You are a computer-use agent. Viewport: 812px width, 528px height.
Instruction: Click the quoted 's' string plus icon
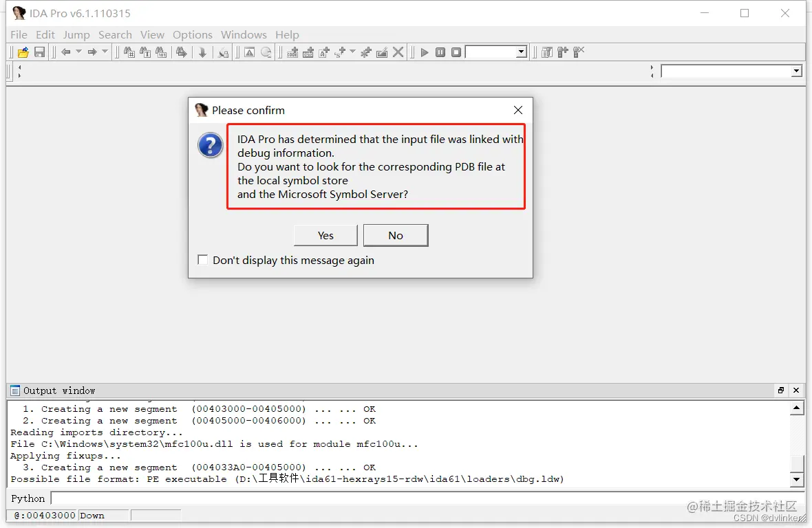pos(340,52)
